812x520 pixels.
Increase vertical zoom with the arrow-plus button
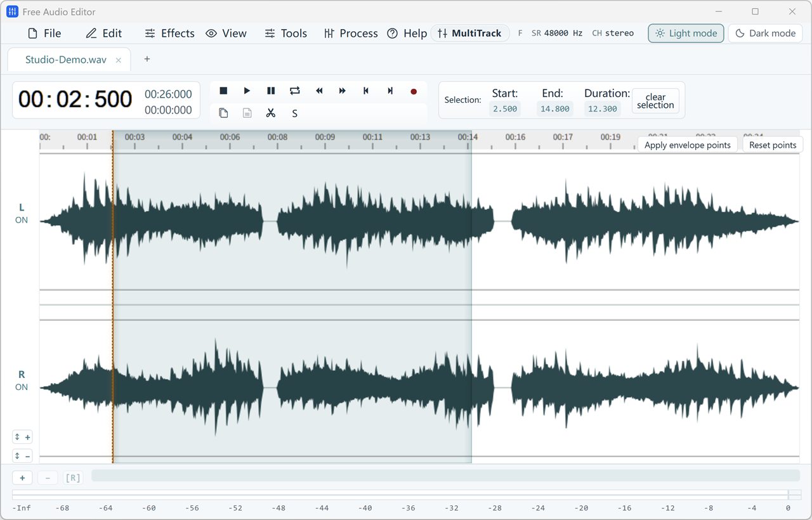pyautogui.click(x=22, y=438)
